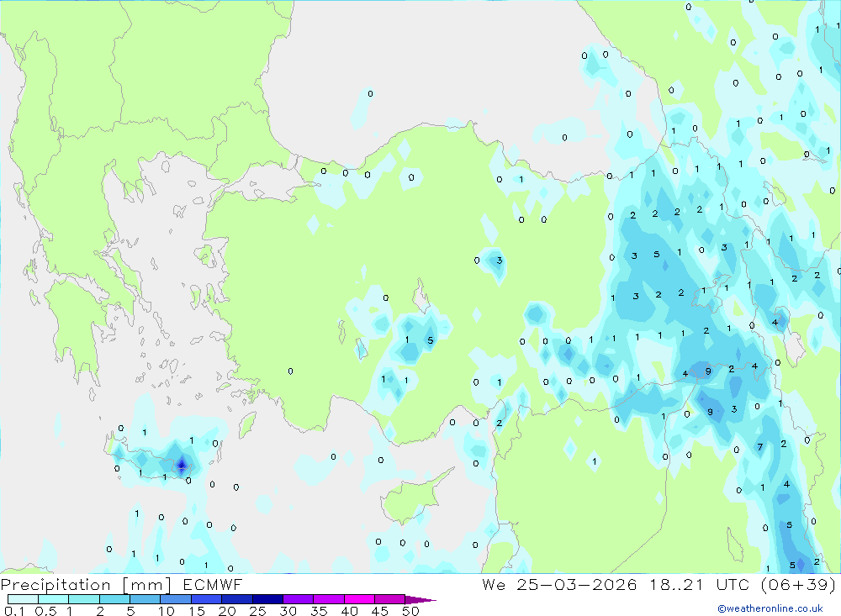Click the single '7' precipitation value on map
Screen dimensions: 841x616
click(760, 447)
